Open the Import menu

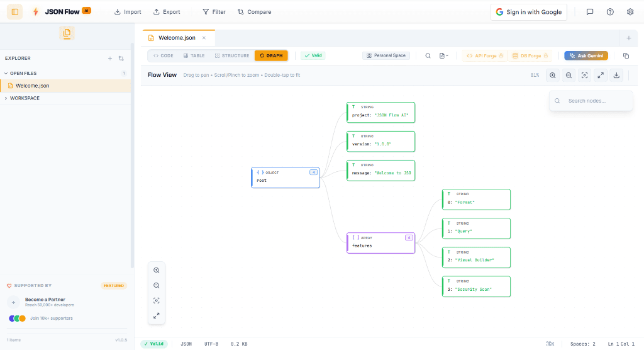click(x=128, y=12)
